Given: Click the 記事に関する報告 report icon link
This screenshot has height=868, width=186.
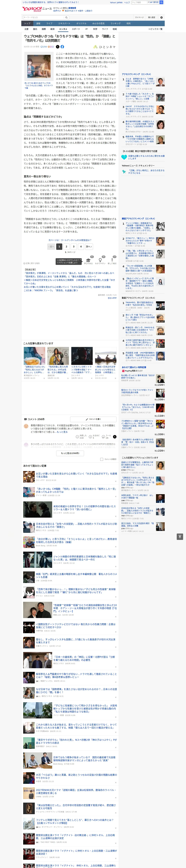Looking at the screenshot, I should point(31,263).
